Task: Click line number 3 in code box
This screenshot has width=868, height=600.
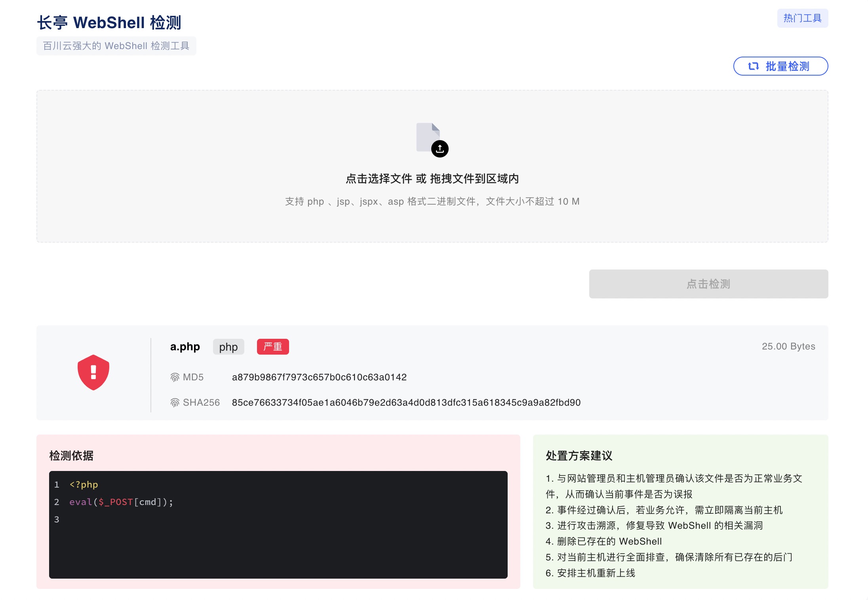Action: point(57,519)
